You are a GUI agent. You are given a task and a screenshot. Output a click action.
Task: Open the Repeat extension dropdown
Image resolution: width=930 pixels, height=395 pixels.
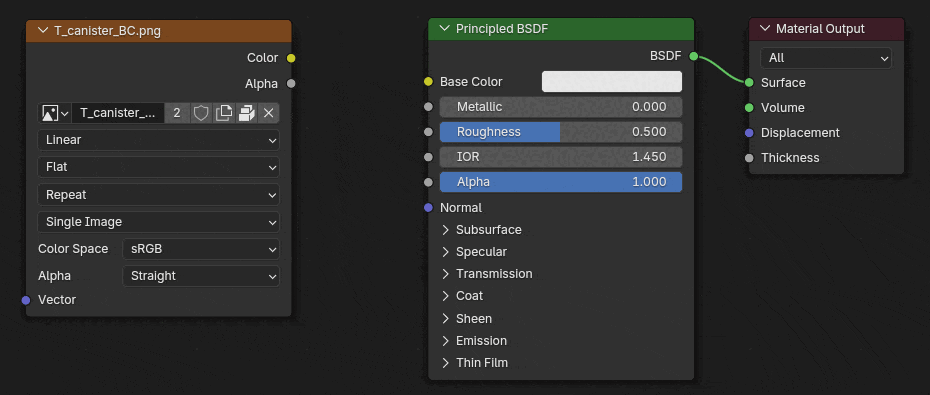pos(158,195)
